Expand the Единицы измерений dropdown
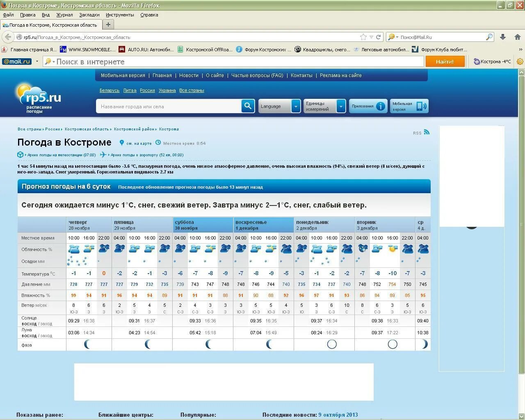 [341, 106]
